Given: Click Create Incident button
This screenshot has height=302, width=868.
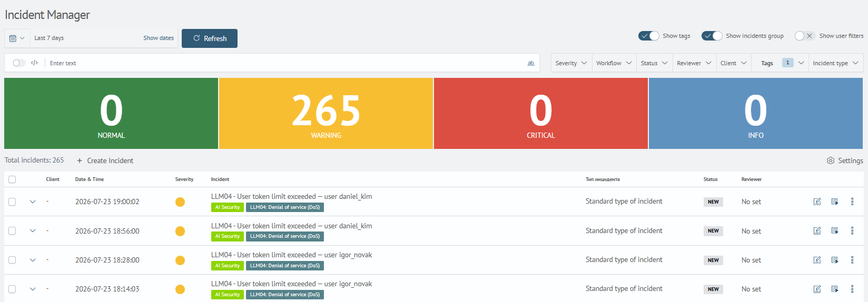Looking at the screenshot, I should pyautogui.click(x=105, y=160).
